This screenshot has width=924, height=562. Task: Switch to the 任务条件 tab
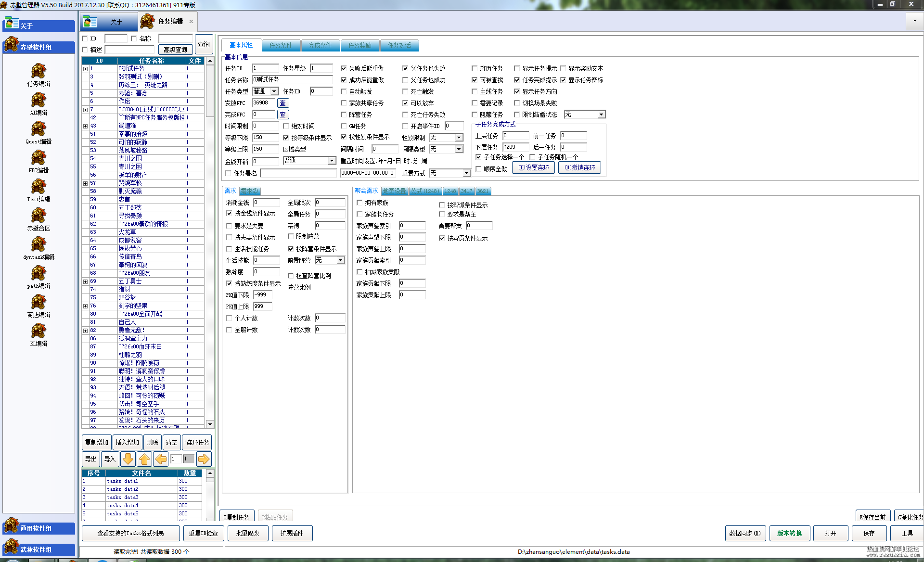pyautogui.click(x=281, y=45)
